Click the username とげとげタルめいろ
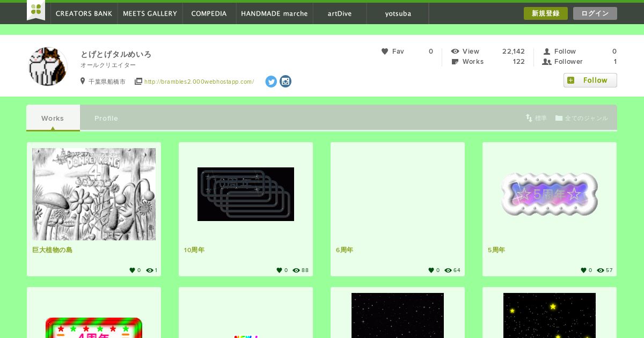 [116, 54]
